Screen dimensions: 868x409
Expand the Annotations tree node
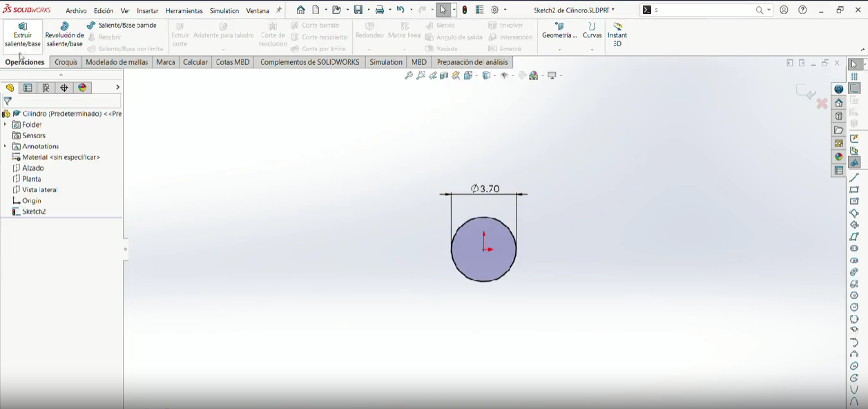tap(6, 146)
